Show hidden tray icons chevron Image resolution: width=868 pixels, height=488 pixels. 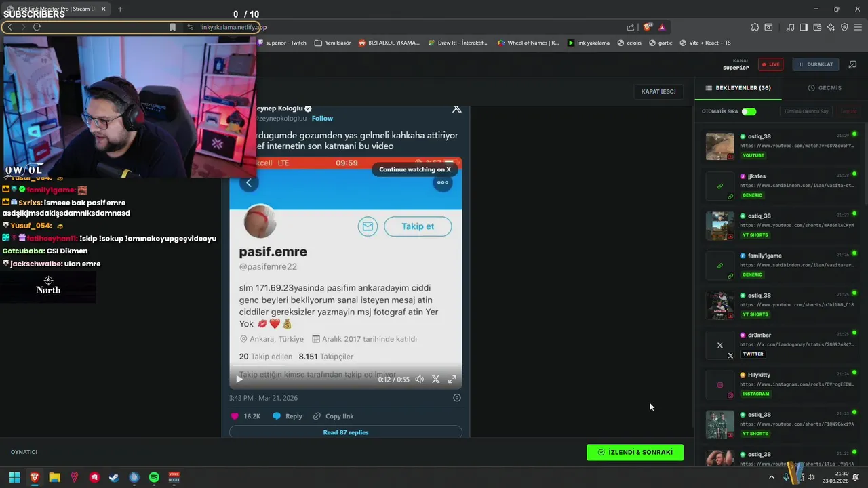771,477
